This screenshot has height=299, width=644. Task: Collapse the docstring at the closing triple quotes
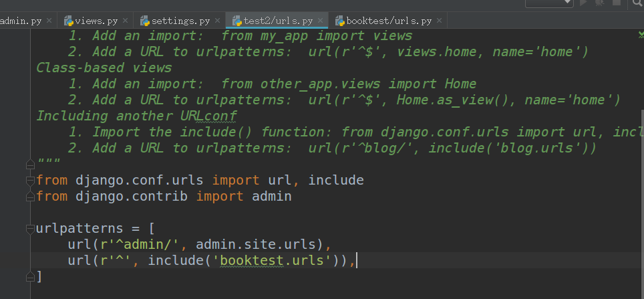click(30, 165)
